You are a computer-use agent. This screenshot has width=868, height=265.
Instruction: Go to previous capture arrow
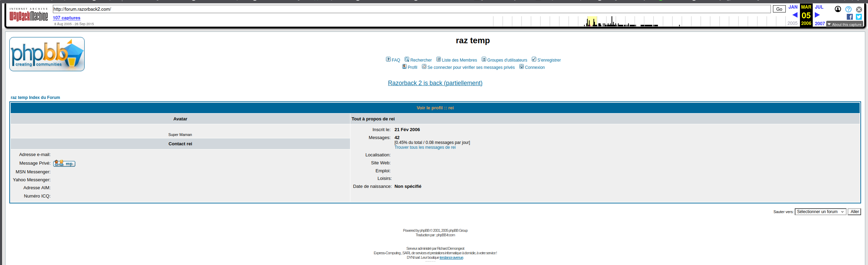(x=795, y=15)
